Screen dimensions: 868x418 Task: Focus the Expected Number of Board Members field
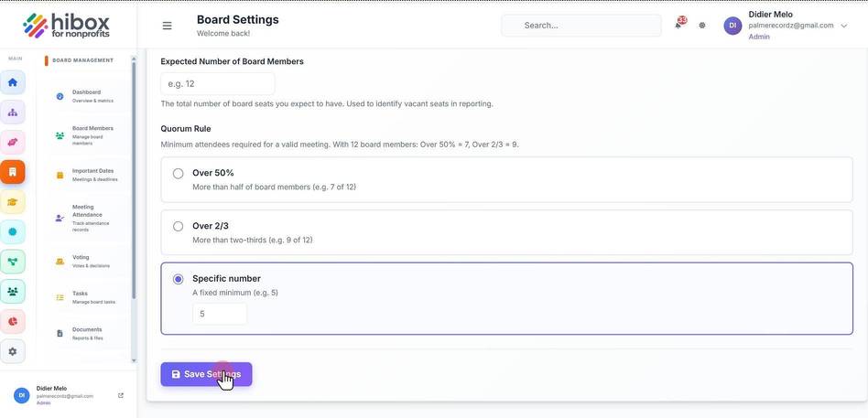point(218,84)
